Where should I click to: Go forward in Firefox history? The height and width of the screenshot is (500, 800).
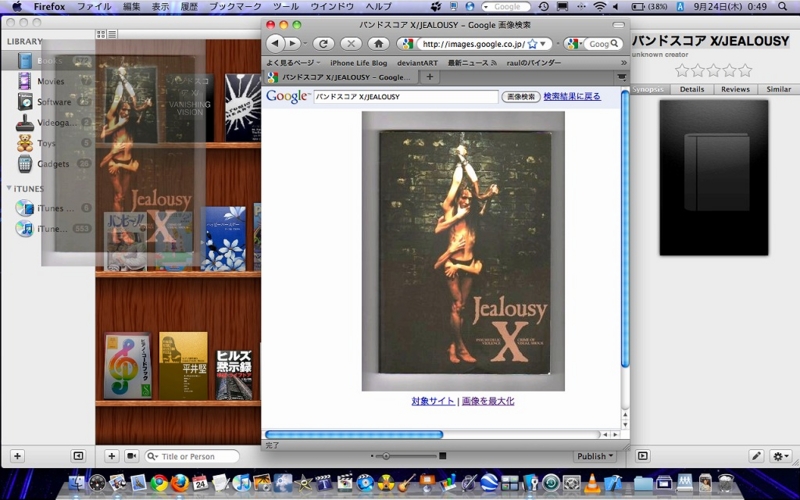pyautogui.click(x=292, y=43)
